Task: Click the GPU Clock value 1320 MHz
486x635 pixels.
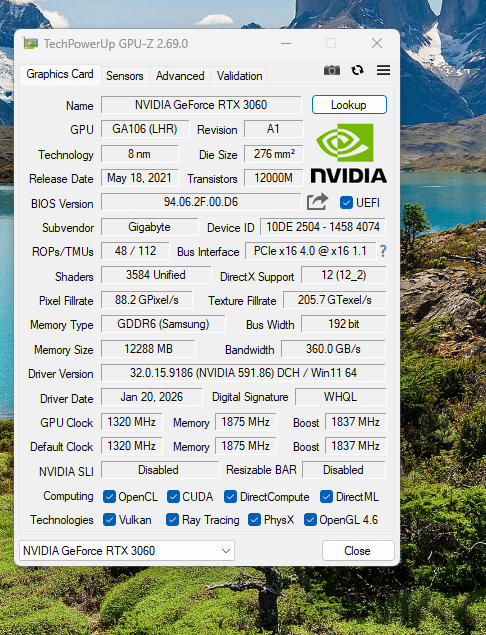Action: tap(132, 422)
